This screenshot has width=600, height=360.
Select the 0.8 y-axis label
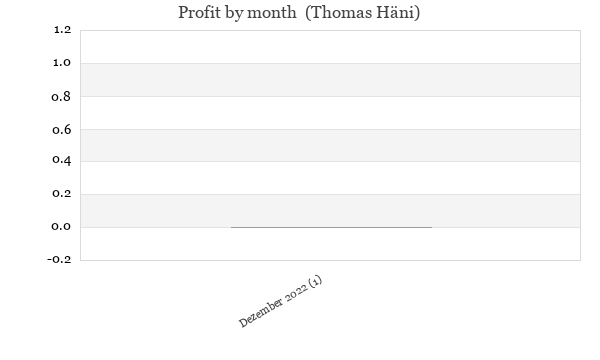point(61,96)
